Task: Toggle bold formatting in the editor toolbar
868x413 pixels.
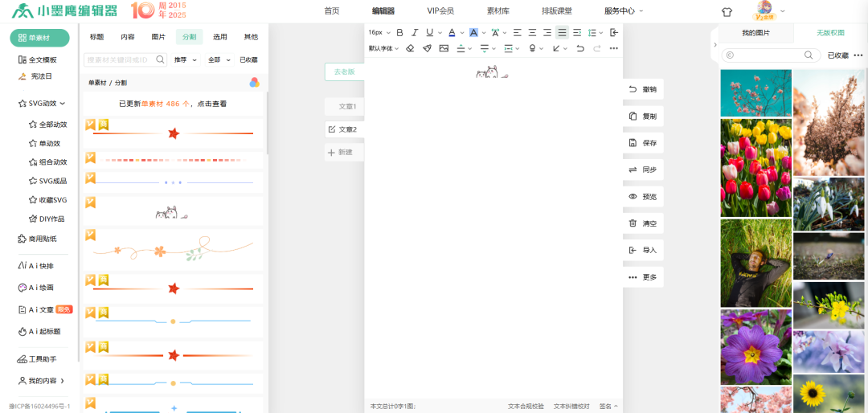Action: (399, 33)
